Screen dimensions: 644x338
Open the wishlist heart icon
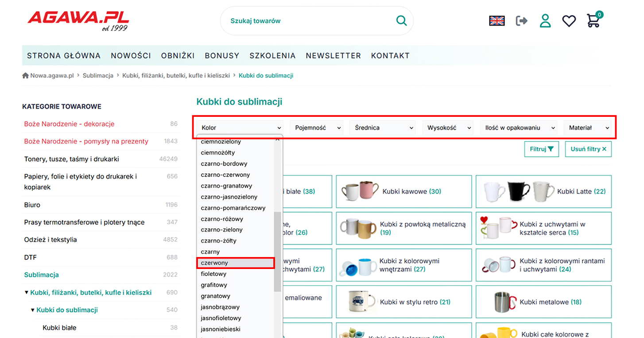(x=569, y=21)
